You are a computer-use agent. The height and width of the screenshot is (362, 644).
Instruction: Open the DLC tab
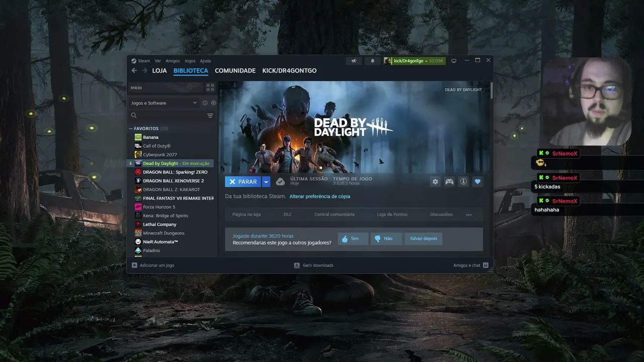(x=288, y=215)
